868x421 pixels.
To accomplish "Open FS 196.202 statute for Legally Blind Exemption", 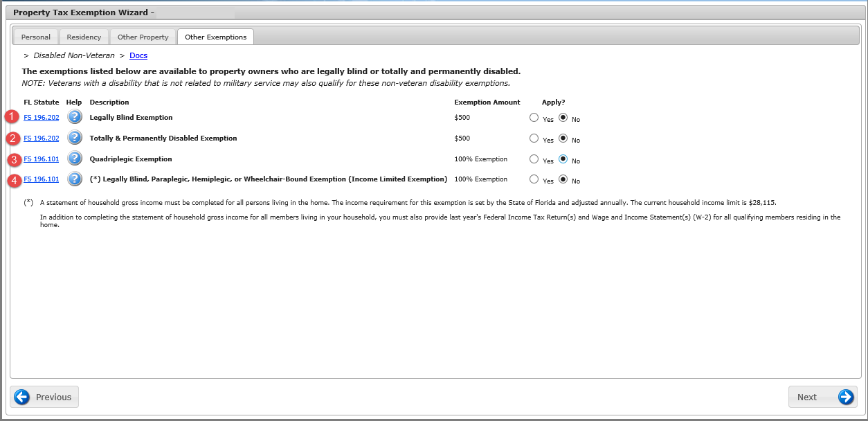I will click(x=42, y=118).
